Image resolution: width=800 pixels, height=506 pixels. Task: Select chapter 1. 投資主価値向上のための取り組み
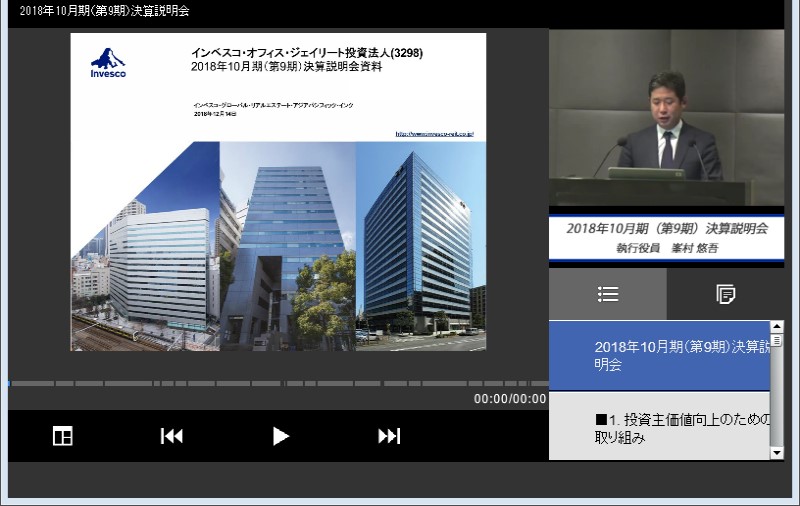[x=659, y=428]
